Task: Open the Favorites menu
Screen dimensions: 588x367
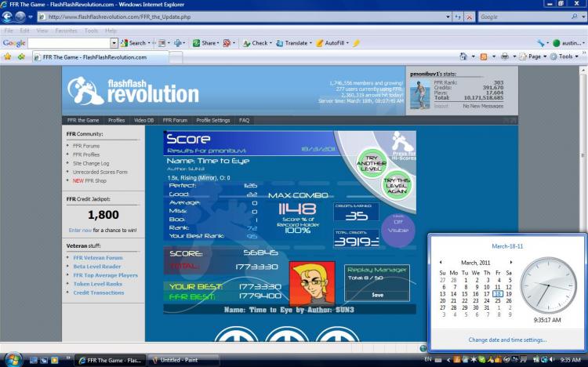Action: click(x=66, y=31)
